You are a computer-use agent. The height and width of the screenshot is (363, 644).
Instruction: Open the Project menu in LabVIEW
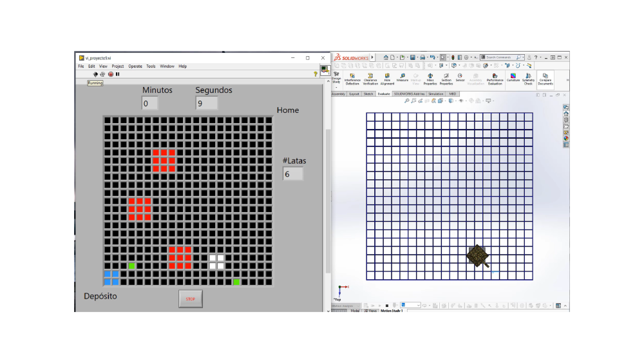pyautogui.click(x=118, y=66)
